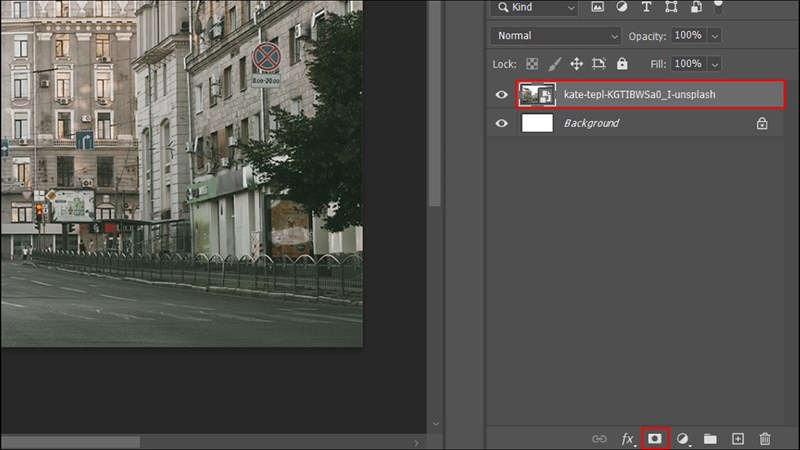Image resolution: width=800 pixels, height=450 pixels.
Task: Filter layers by adjustment layer icon
Action: 621,7
